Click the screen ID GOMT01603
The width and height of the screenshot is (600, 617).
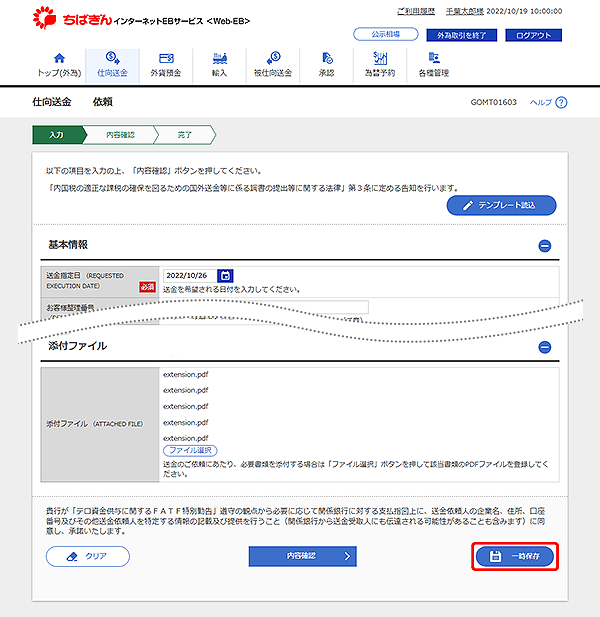tap(493, 102)
